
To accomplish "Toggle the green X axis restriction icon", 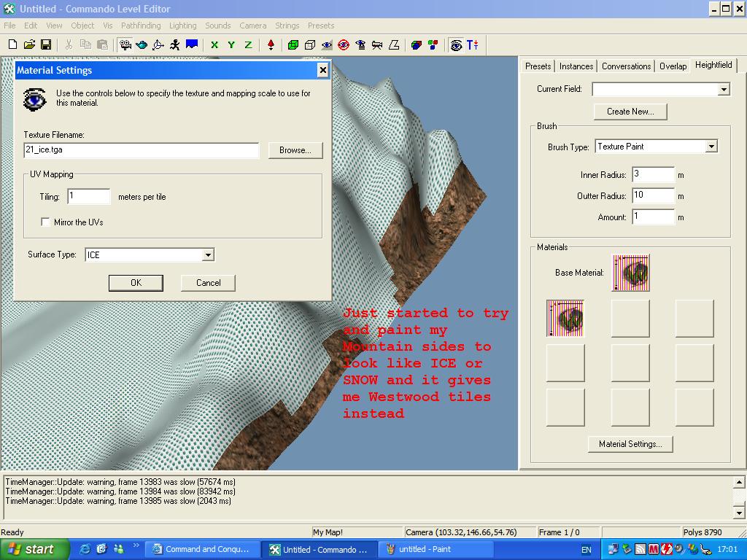I will click(214, 44).
